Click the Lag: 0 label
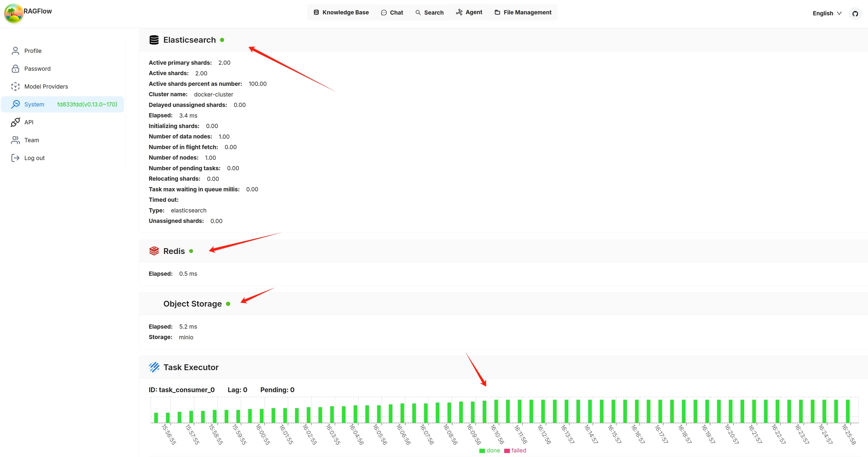The image size is (868, 457). 237,390
